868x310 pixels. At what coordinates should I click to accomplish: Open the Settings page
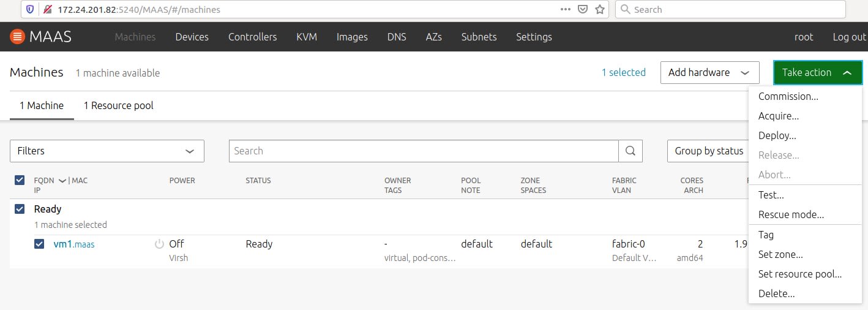[534, 37]
